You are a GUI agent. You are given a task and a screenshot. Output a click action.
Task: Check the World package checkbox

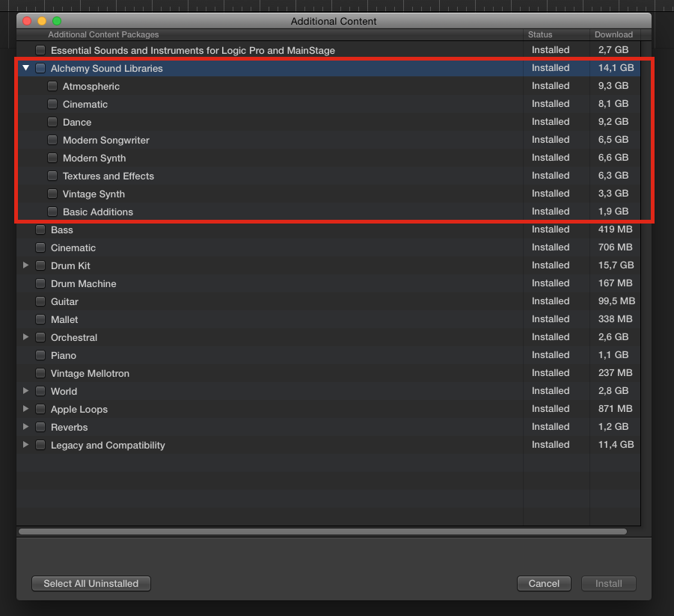click(x=40, y=391)
